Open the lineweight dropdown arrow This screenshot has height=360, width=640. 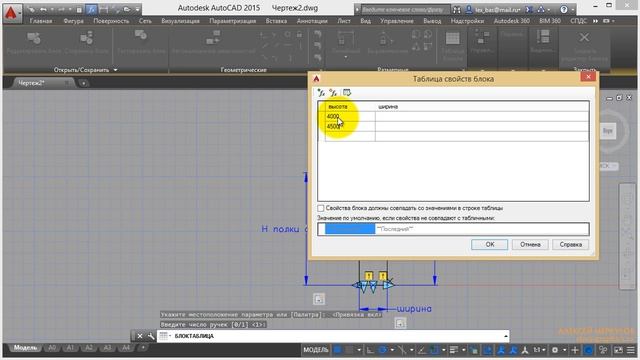[x=464, y=350]
